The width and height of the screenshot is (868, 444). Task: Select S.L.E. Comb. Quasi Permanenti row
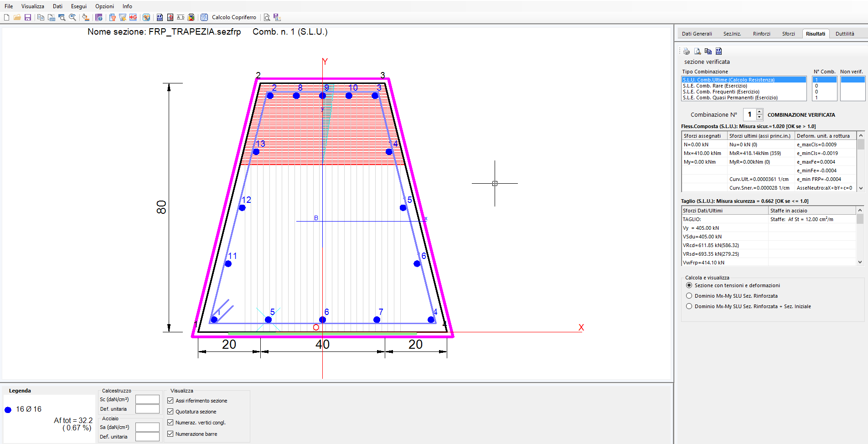pyautogui.click(x=744, y=98)
